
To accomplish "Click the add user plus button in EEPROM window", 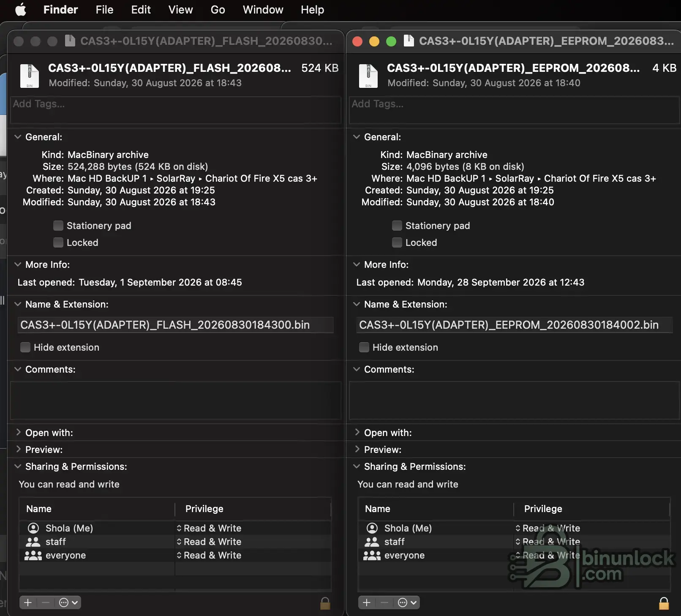I will click(367, 602).
